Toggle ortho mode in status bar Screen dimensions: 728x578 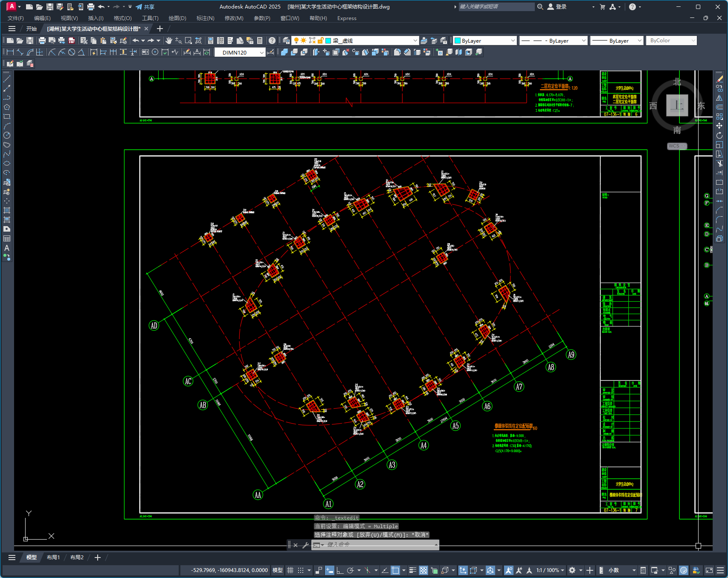click(x=340, y=570)
